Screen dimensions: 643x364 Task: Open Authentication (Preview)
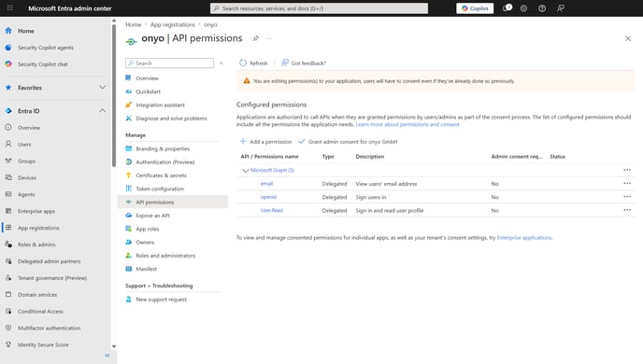(164, 162)
